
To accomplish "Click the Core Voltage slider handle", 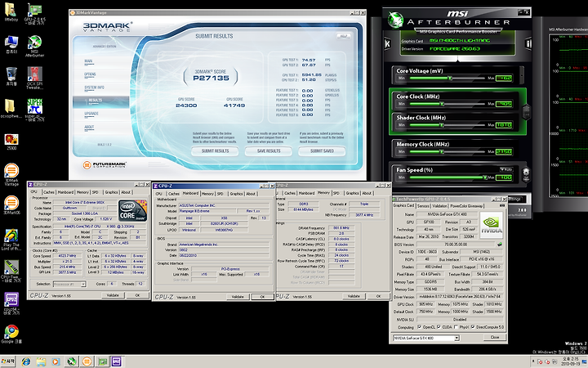I will pos(450,79).
